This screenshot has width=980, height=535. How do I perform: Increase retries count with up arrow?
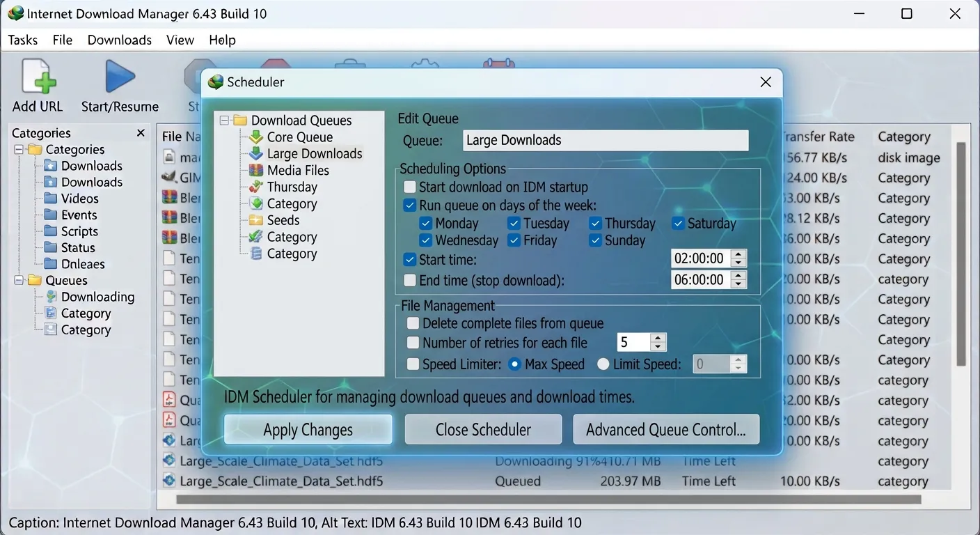point(658,338)
